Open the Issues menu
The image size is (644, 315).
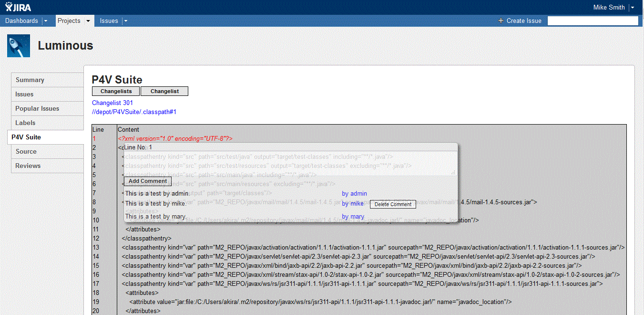click(x=109, y=21)
